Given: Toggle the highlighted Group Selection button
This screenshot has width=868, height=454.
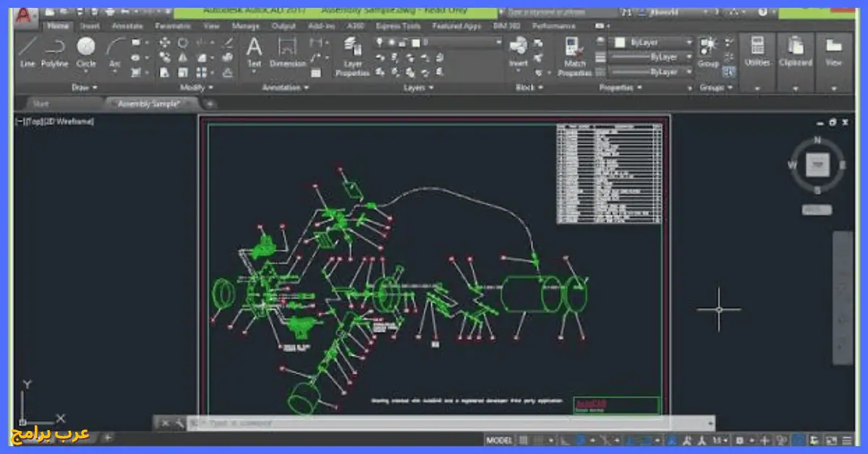Looking at the screenshot, I should point(729,72).
